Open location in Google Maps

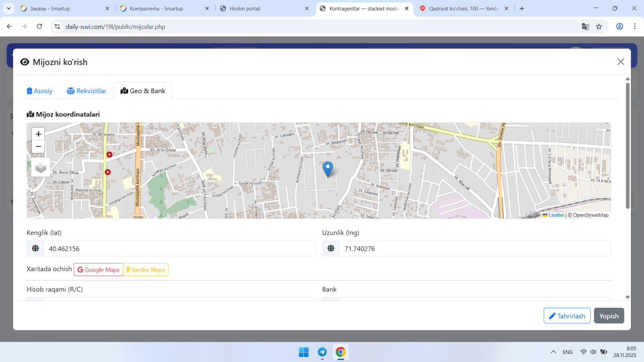click(x=99, y=269)
